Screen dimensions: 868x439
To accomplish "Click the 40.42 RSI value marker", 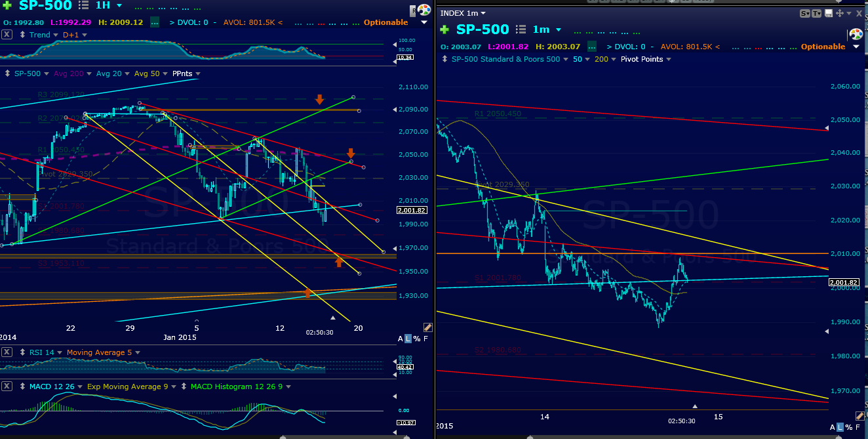I will 405,367.
